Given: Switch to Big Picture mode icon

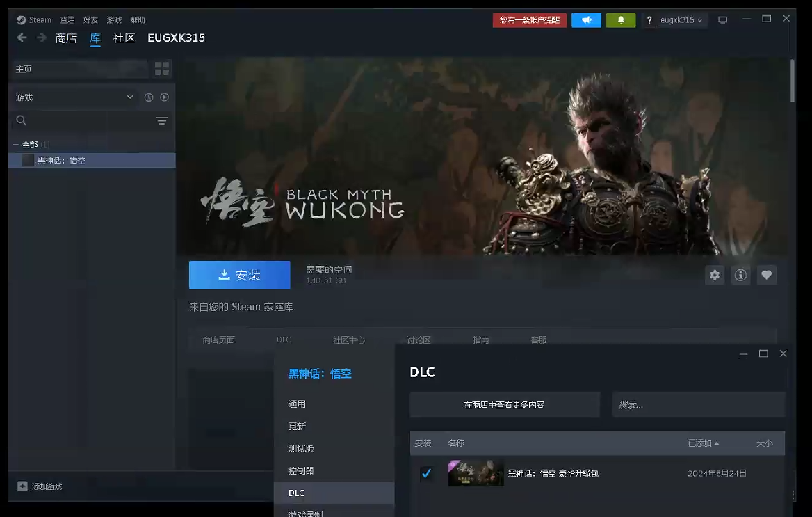Looking at the screenshot, I should coord(722,19).
